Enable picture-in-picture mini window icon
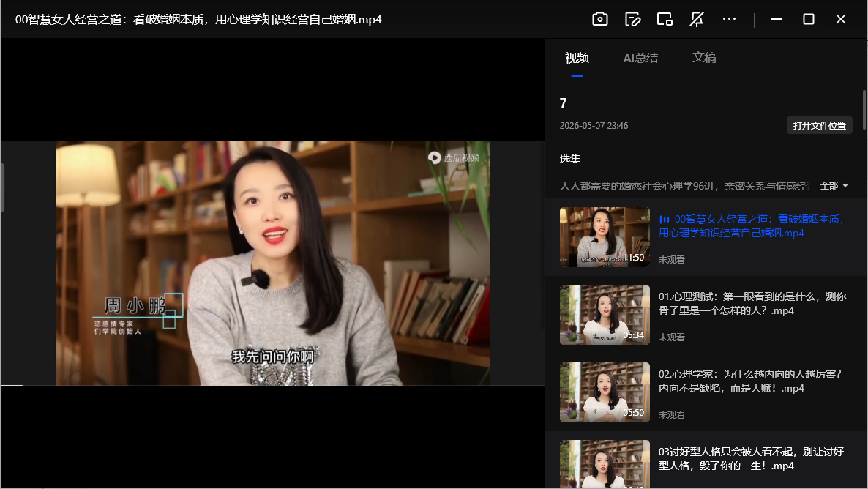868x489 pixels. tap(665, 19)
